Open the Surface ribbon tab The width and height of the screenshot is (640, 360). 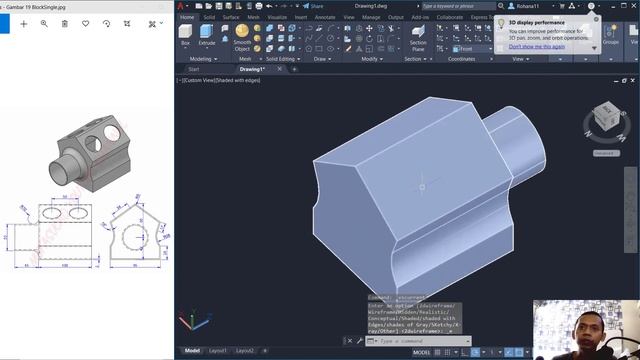click(231, 17)
